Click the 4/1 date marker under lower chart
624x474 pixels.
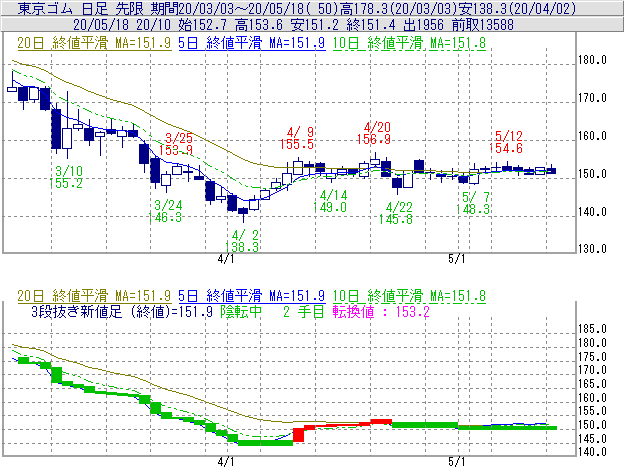coord(226,462)
